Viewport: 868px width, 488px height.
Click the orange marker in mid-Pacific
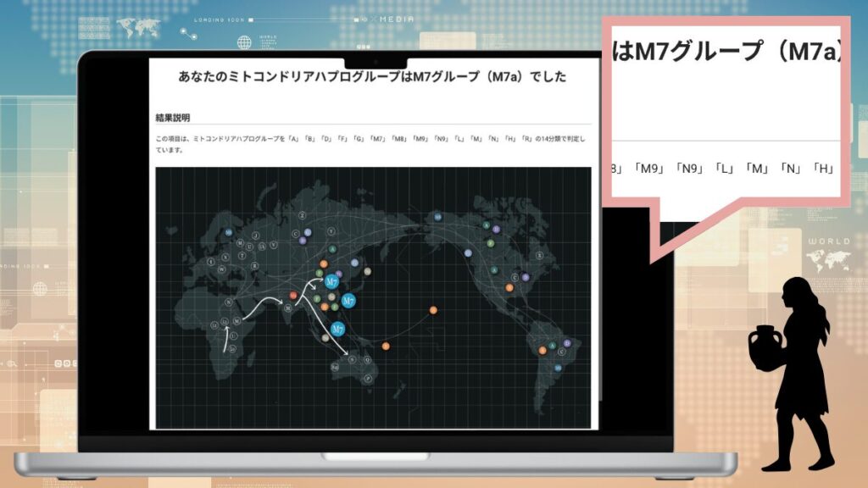point(433,310)
